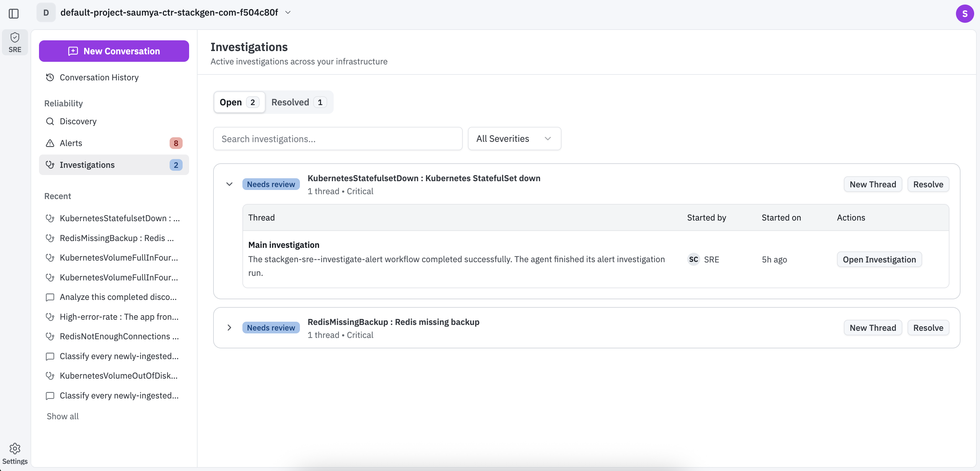Click Started by column header
Viewport: 980px width, 471px height.
click(x=706, y=217)
